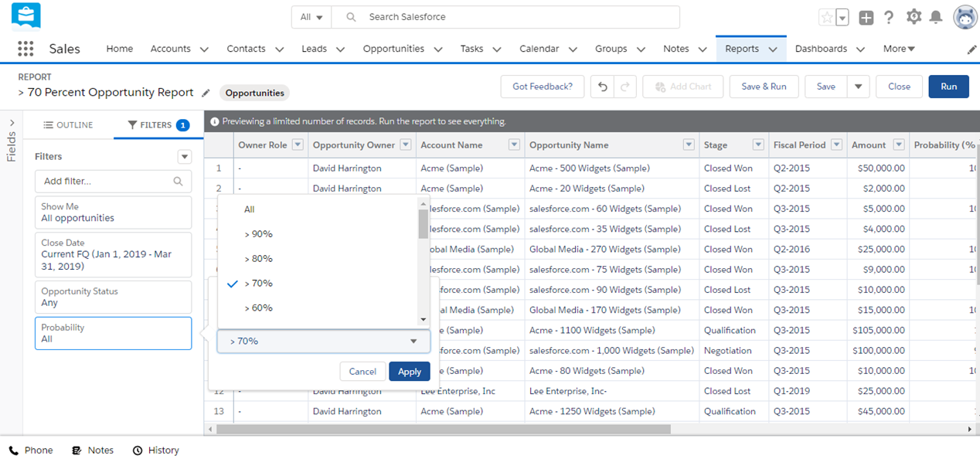Click the dropdown list scrollbar thumb
The width and height of the screenshot is (980, 459).
tap(423, 223)
